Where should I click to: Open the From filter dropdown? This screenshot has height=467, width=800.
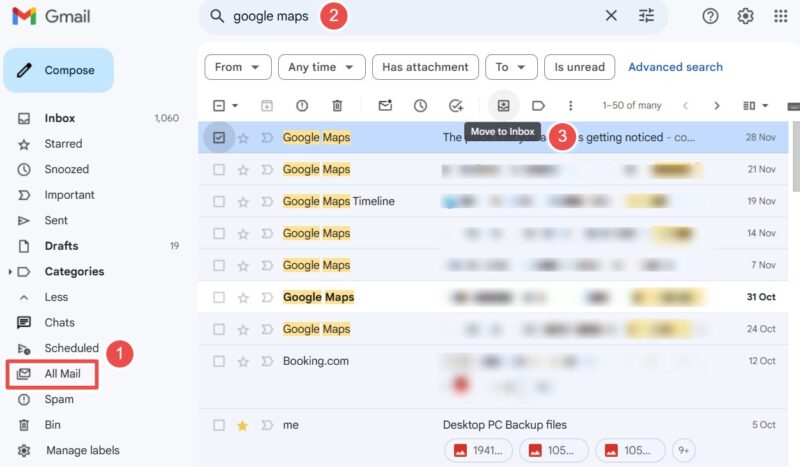238,67
